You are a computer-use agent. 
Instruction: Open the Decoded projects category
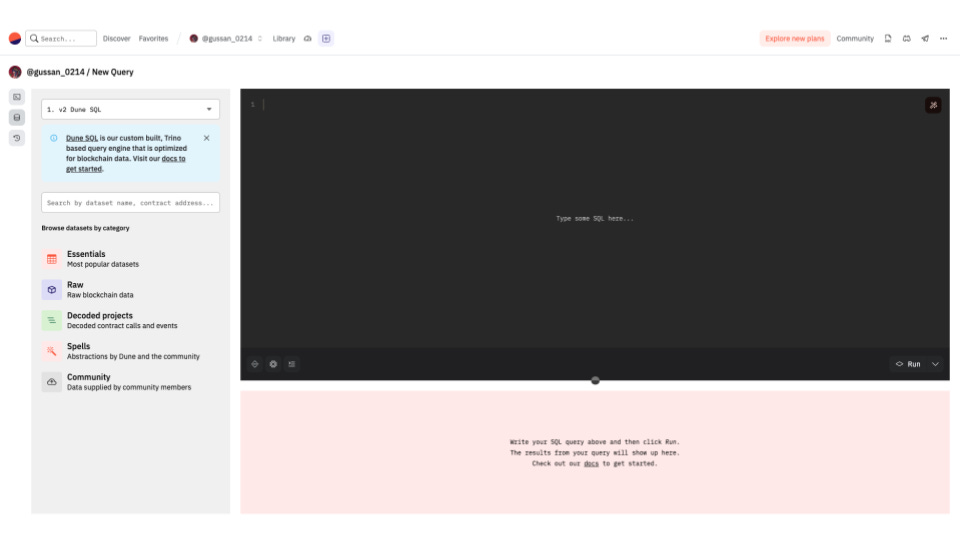coord(130,320)
